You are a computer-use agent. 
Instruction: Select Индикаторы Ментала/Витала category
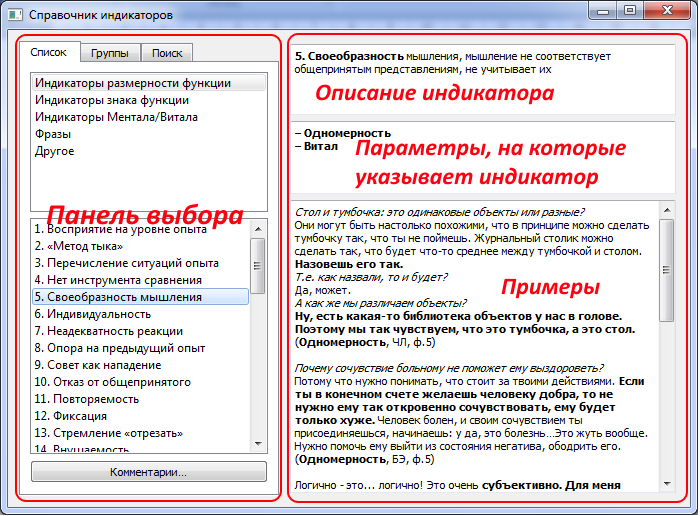[x=116, y=117]
